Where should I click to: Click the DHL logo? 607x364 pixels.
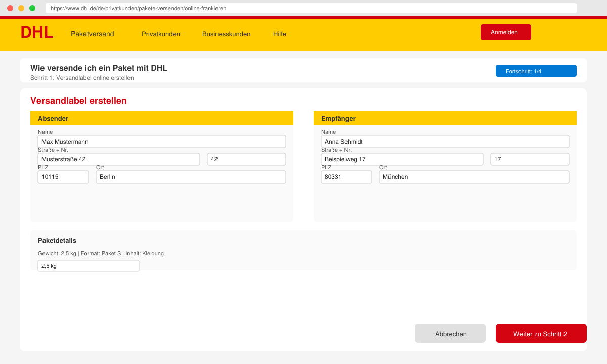pos(36,33)
